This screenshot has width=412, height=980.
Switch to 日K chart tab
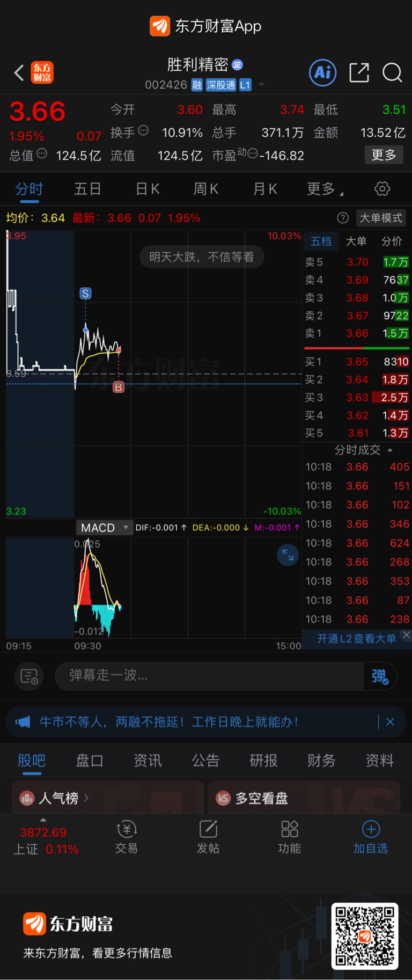click(x=148, y=189)
